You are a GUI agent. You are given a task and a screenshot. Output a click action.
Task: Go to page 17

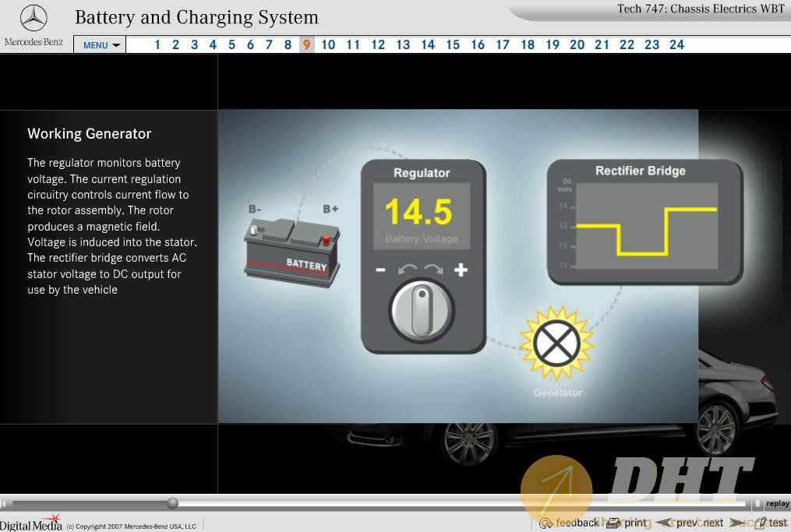click(x=503, y=45)
